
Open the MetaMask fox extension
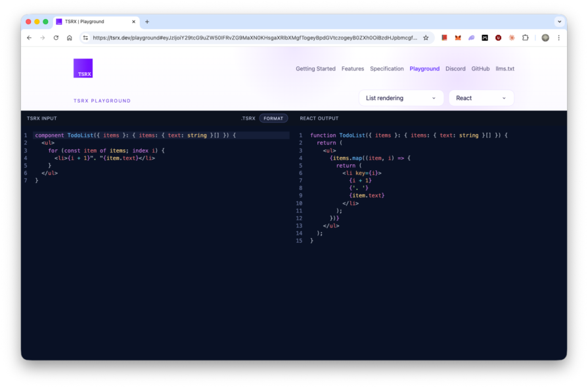[x=458, y=37]
